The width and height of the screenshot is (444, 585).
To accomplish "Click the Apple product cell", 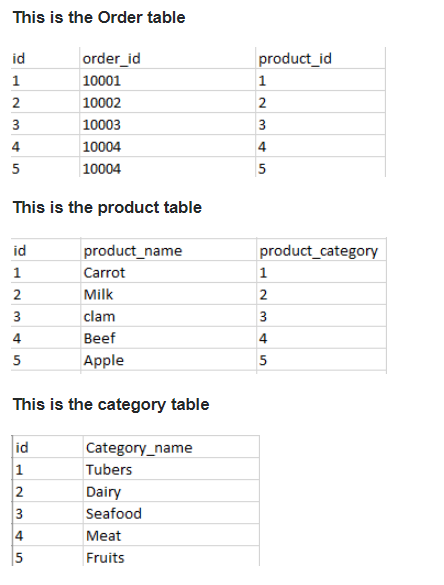I will 169,360.
